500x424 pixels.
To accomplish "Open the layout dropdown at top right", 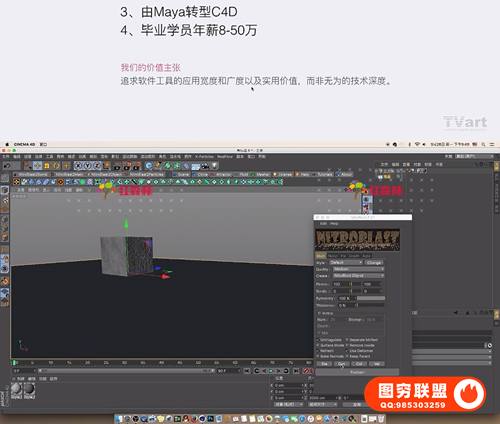I will (475, 156).
